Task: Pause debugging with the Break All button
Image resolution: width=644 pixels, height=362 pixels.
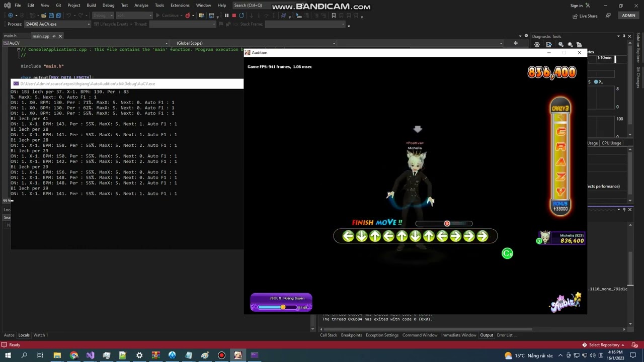Action: (x=226, y=16)
